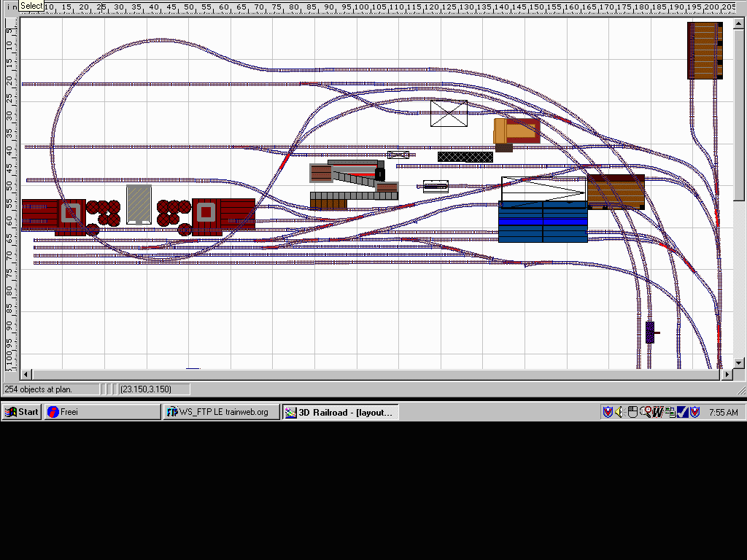
Task: Switch to WS_FTP LE trainweb.org window
Action: 221,412
